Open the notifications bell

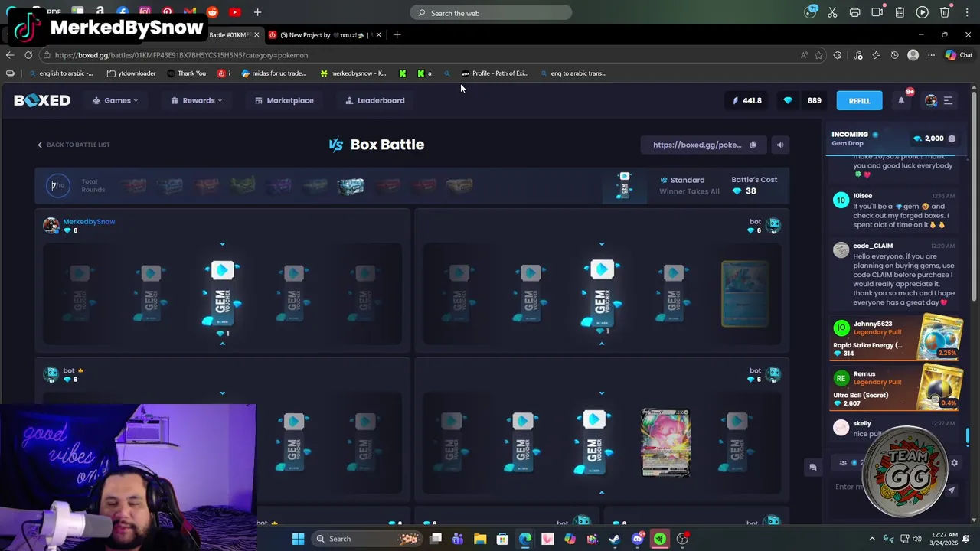901,100
